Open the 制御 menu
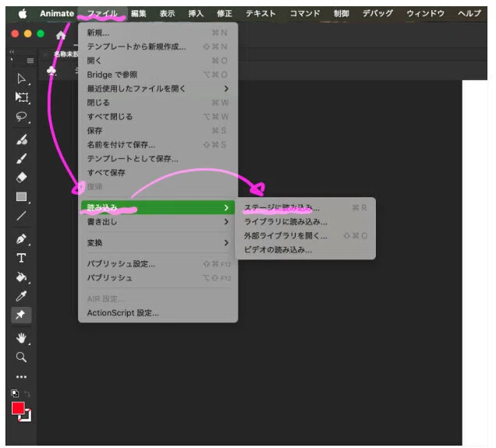 point(342,13)
